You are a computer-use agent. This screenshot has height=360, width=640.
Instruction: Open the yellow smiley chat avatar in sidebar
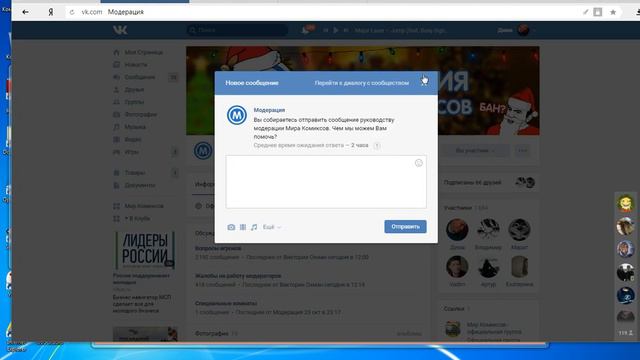pyautogui.click(x=625, y=203)
